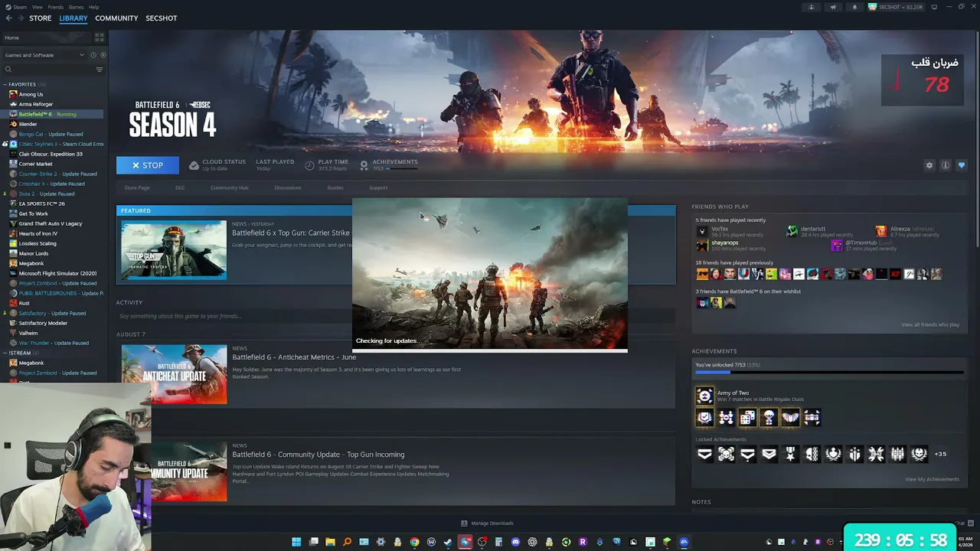
Task: Open the cloud status icon
Action: point(194,165)
